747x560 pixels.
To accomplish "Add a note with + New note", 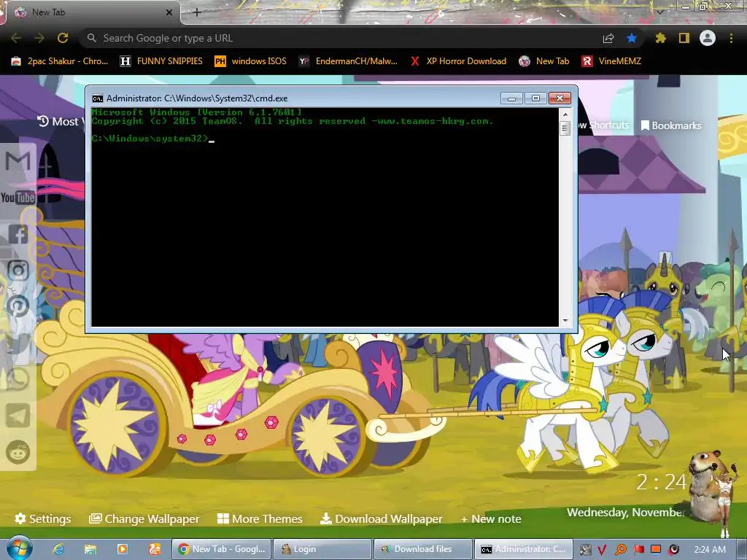I will [491, 518].
